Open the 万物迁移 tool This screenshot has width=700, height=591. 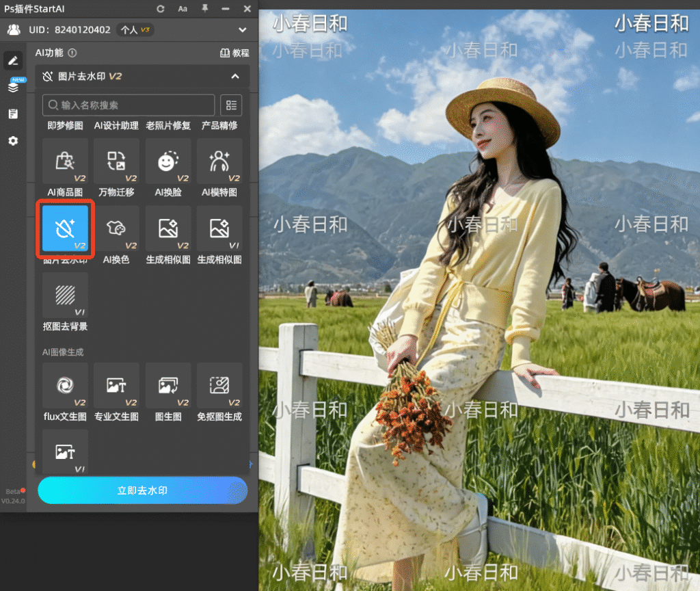tap(116, 161)
